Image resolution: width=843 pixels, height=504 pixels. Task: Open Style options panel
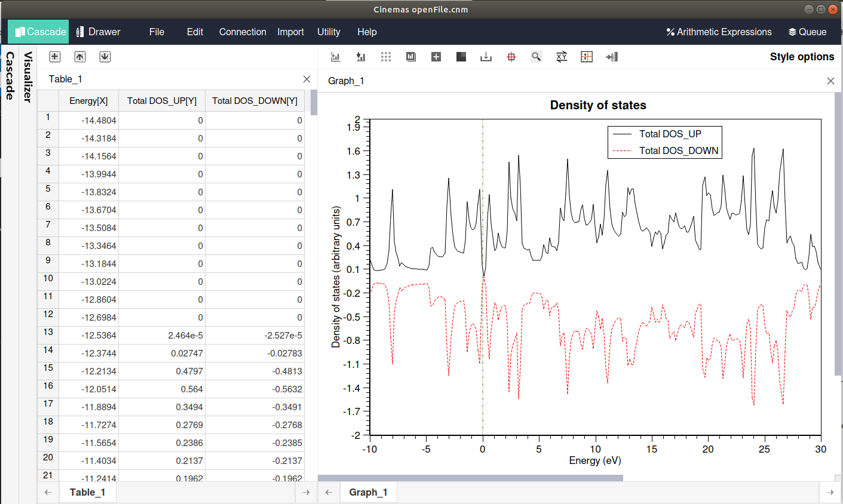pos(802,57)
